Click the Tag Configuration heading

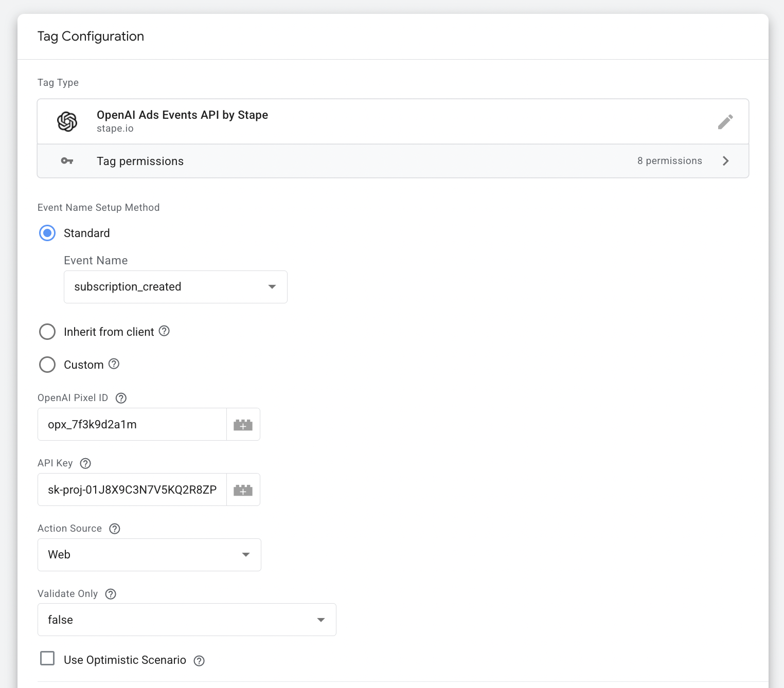coord(91,37)
